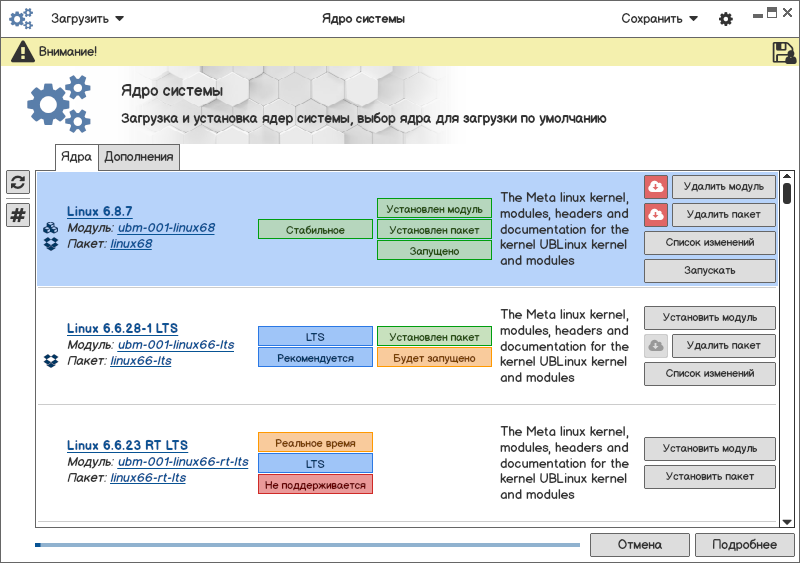Viewport: 800px width, 563px height.
Task: Click package icon beside linux66-lts
Action: click(51, 361)
